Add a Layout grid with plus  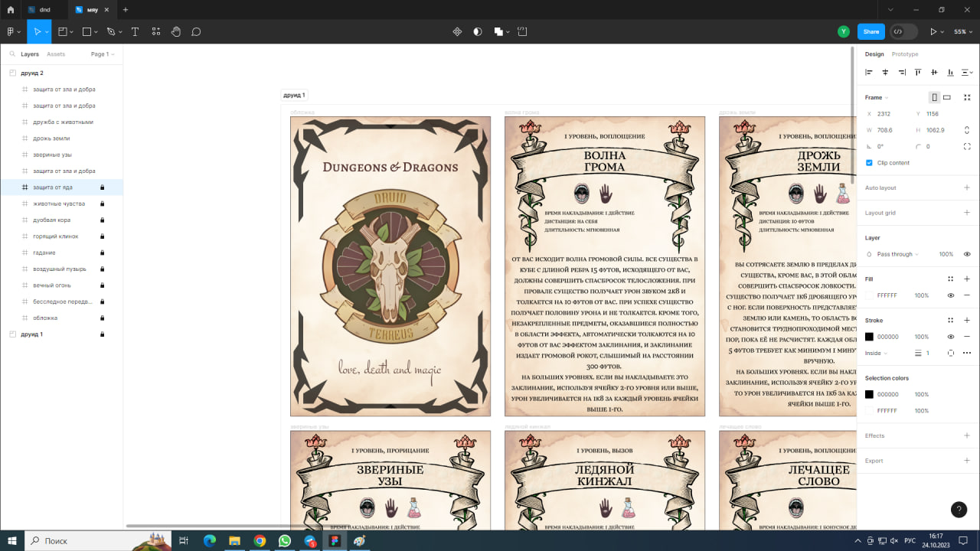(x=967, y=213)
